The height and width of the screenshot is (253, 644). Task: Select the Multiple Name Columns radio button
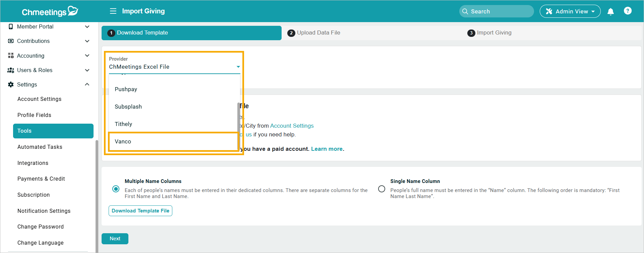[x=116, y=189]
